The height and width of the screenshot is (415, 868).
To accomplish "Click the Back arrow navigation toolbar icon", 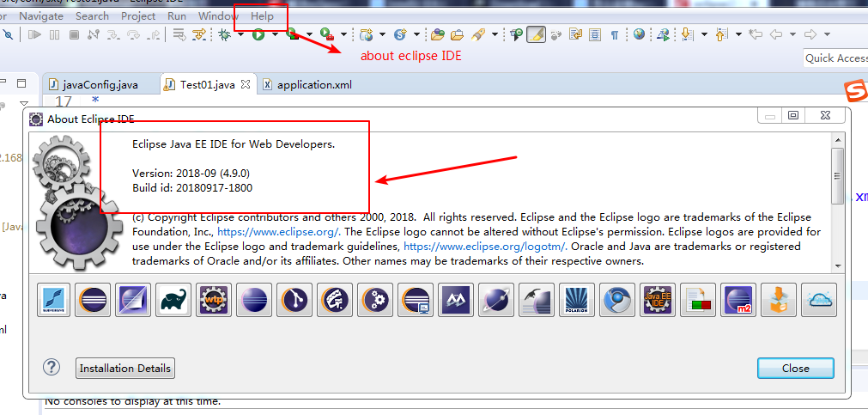I will pos(775,35).
